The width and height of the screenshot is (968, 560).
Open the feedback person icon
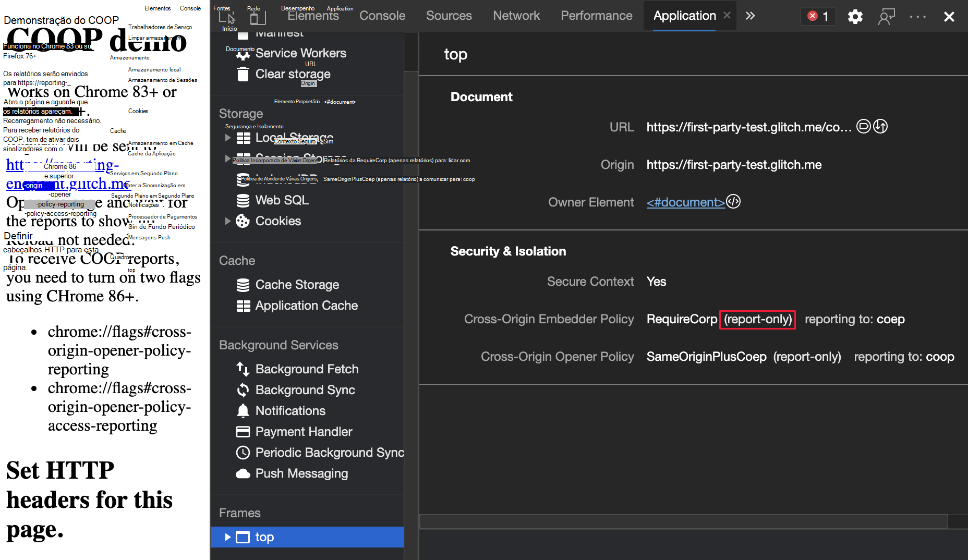point(886,17)
